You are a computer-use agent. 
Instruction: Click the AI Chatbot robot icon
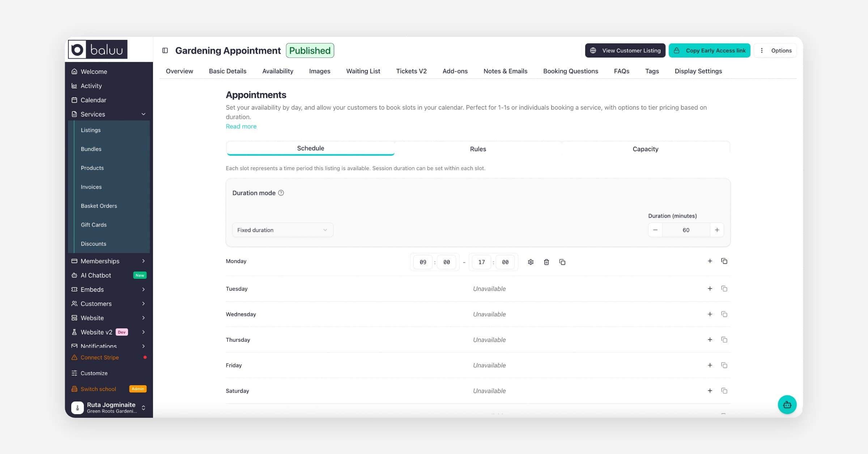(x=74, y=275)
